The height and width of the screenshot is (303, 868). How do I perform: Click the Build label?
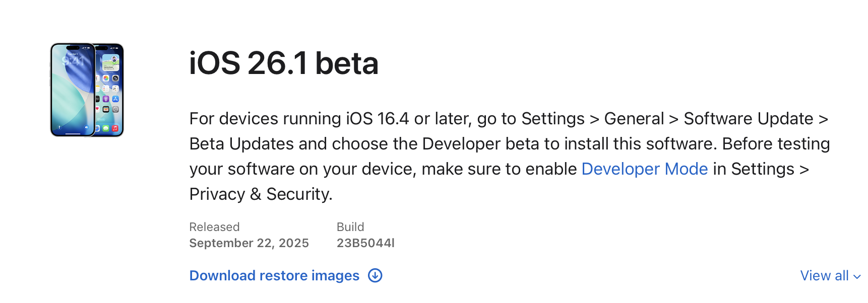coord(350,227)
